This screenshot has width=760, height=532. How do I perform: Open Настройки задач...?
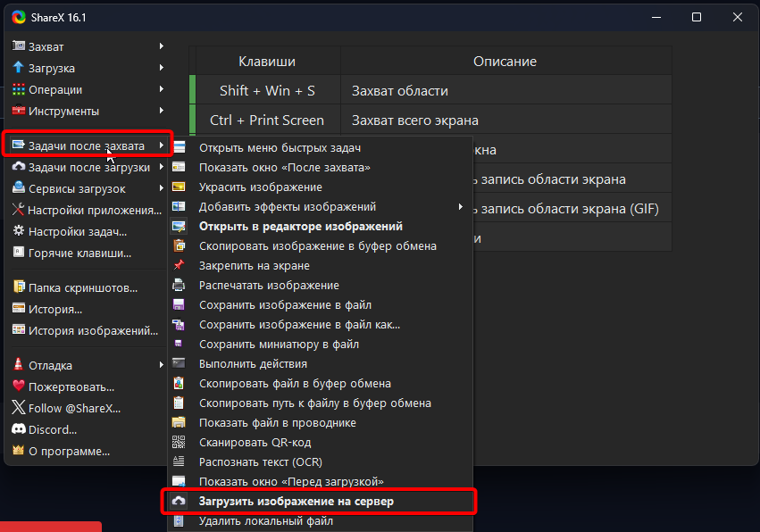coord(88,231)
